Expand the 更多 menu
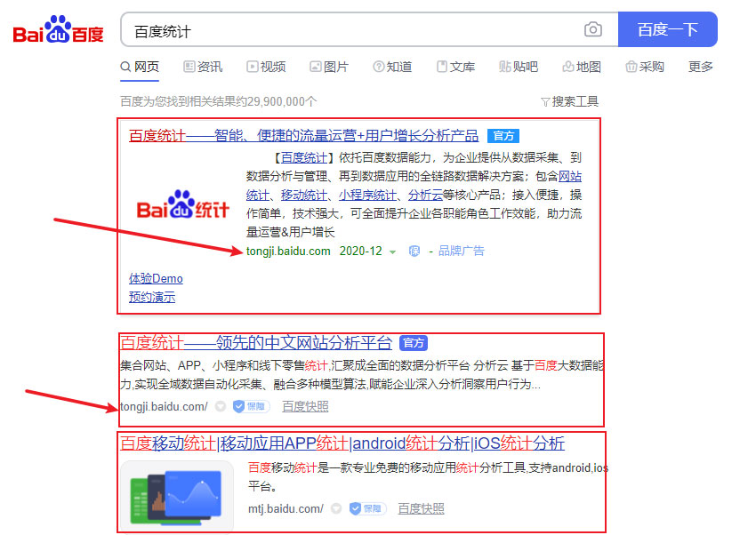 (x=701, y=67)
